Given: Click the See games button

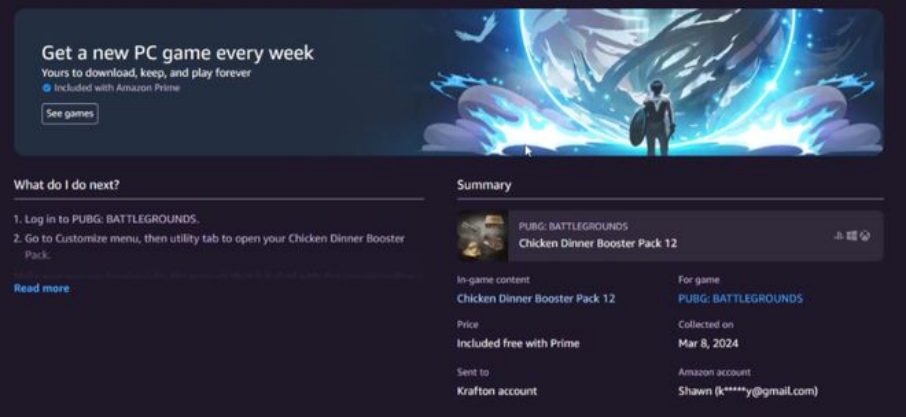Looking at the screenshot, I should tap(70, 114).
